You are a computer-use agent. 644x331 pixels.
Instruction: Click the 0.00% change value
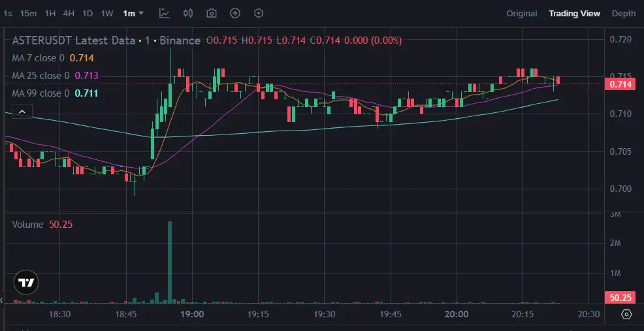386,40
